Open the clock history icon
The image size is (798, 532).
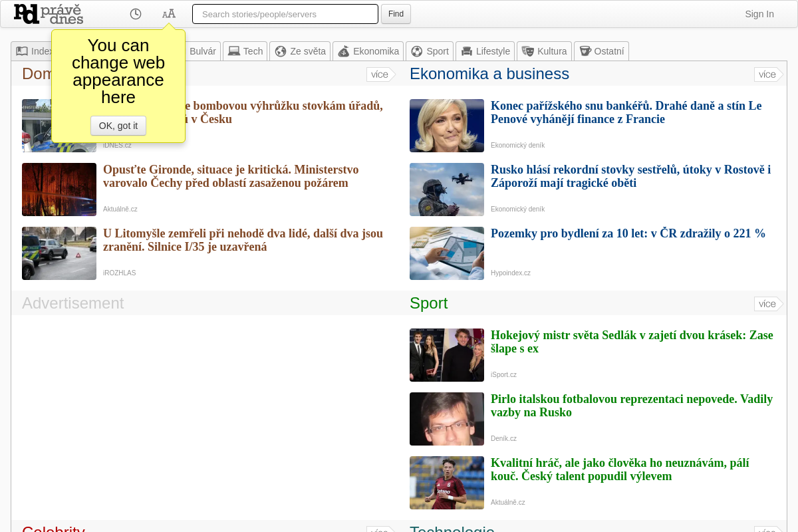click(x=136, y=14)
